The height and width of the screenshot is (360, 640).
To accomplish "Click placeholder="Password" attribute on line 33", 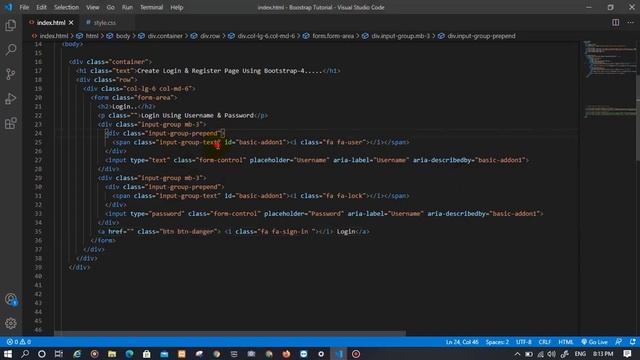I will coord(303,213).
